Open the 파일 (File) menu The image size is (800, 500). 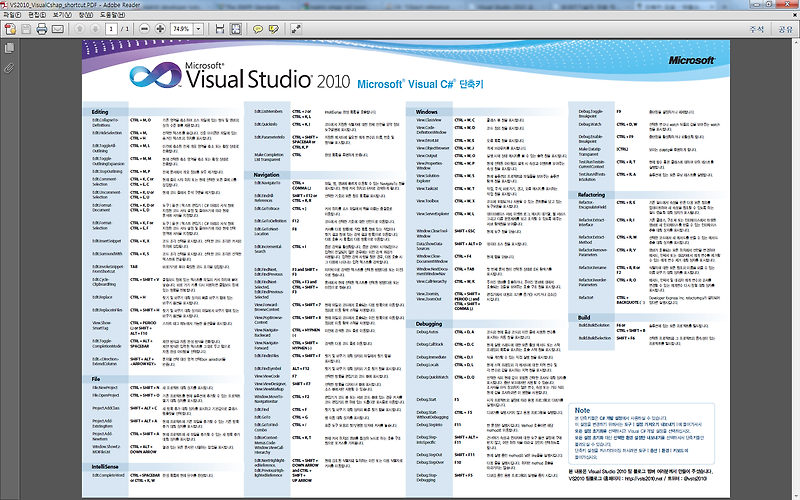point(12,15)
